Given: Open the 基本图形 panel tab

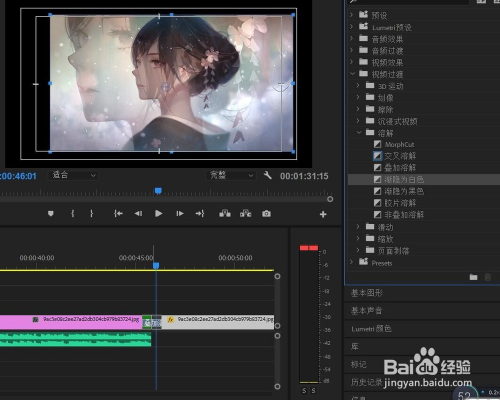Looking at the screenshot, I should click(367, 293).
